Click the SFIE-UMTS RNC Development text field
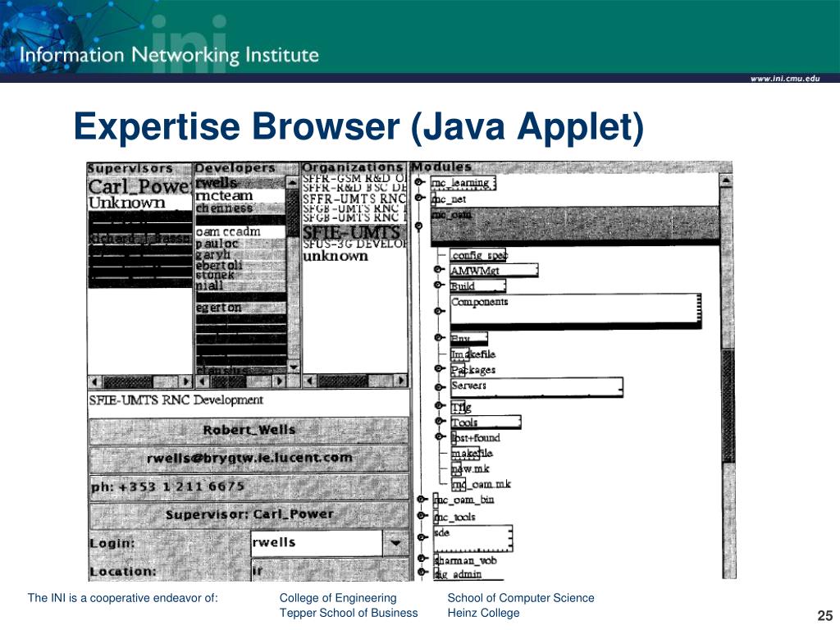The width and height of the screenshot is (840, 630). pyautogui.click(x=249, y=404)
